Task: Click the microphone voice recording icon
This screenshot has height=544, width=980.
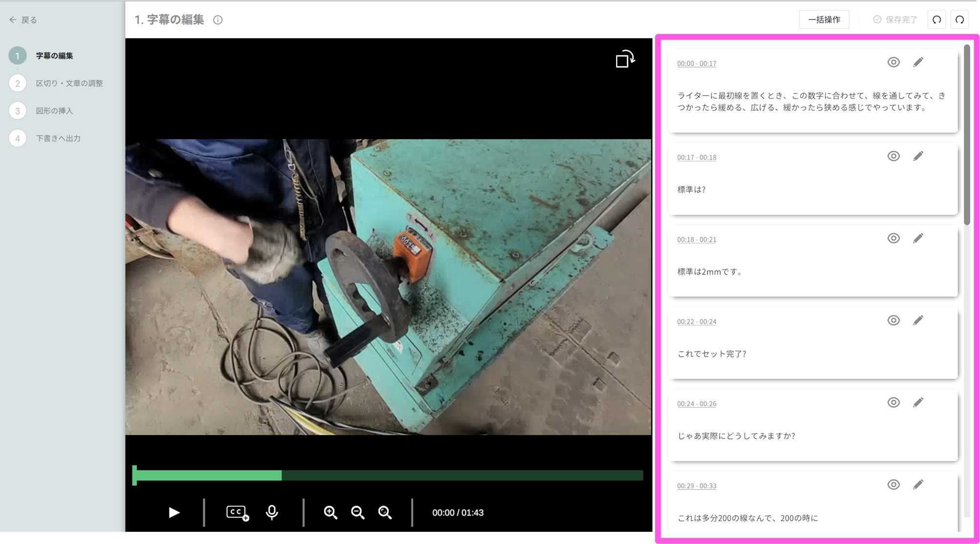Action: point(272,512)
